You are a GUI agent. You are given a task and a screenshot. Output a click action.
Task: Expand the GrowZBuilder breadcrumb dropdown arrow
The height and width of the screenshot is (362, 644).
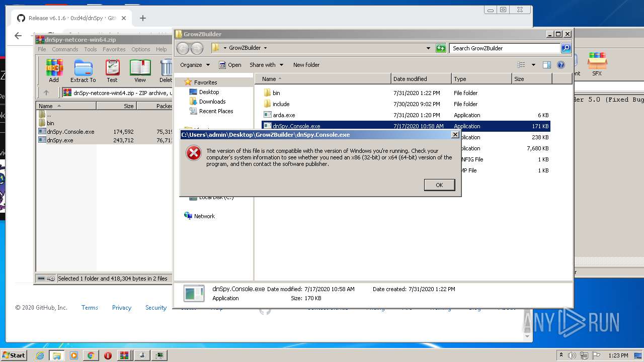(x=265, y=48)
